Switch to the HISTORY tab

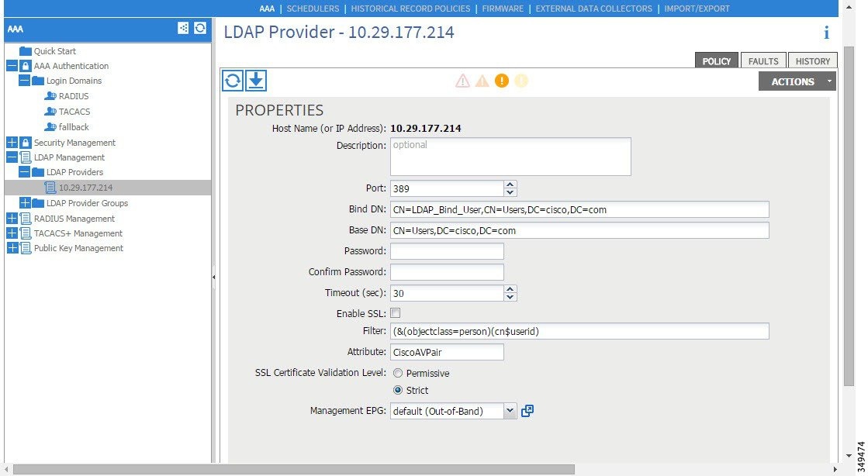click(813, 61)
